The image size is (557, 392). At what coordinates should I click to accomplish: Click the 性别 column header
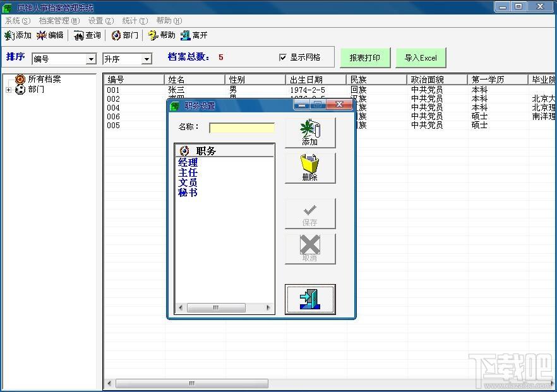click(x=255, y=80)
